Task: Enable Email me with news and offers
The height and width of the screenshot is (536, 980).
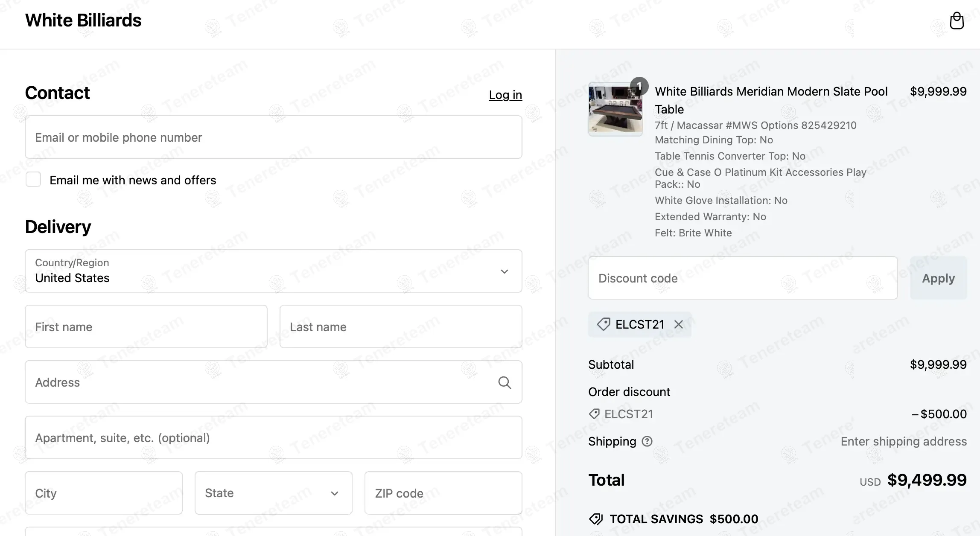Action: pos(33,180)
